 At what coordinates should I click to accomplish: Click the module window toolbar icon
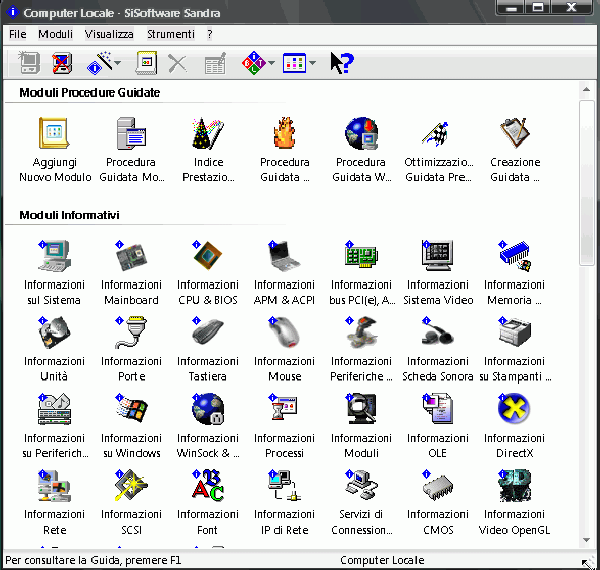[x=147, y=63]
